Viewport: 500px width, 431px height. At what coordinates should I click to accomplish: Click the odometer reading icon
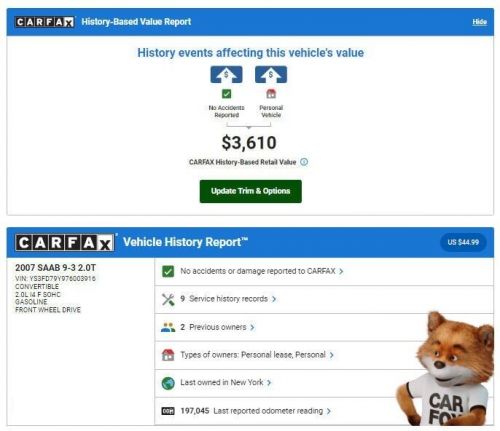pyautogui.click(x=168, y=411)
